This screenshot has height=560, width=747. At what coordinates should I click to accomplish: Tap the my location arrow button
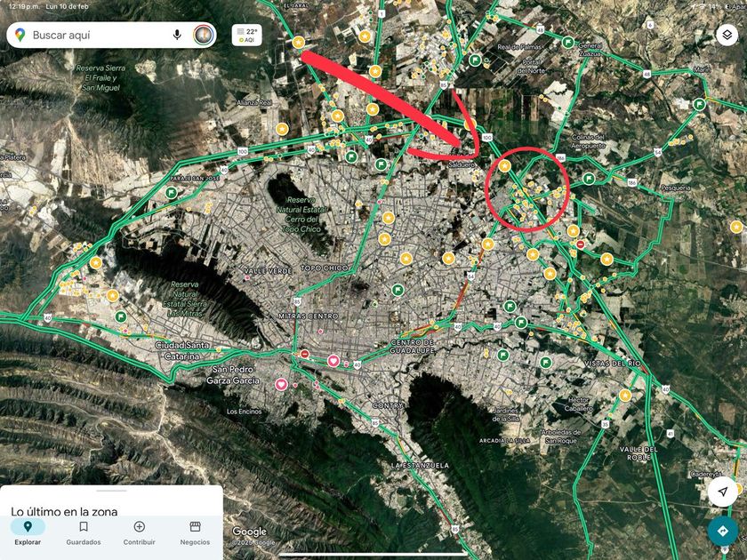(723, 492)
